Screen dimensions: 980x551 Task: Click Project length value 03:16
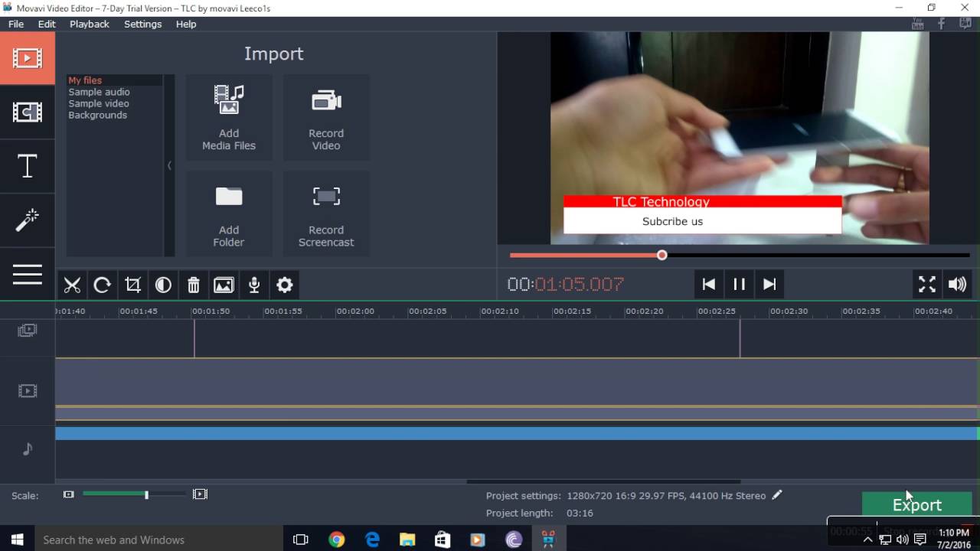[580, 513]
